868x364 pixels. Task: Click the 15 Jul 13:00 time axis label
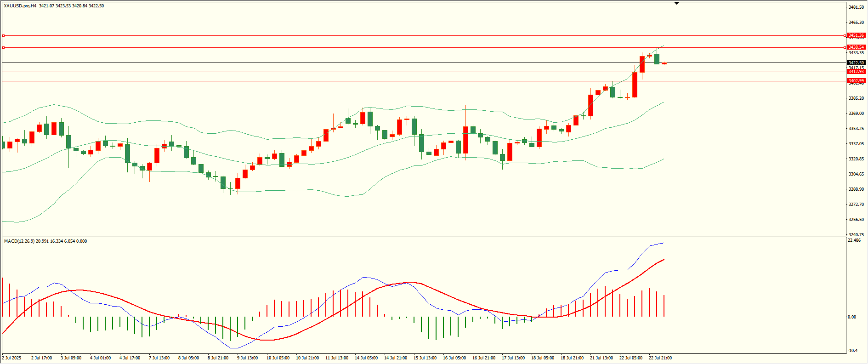425,358
